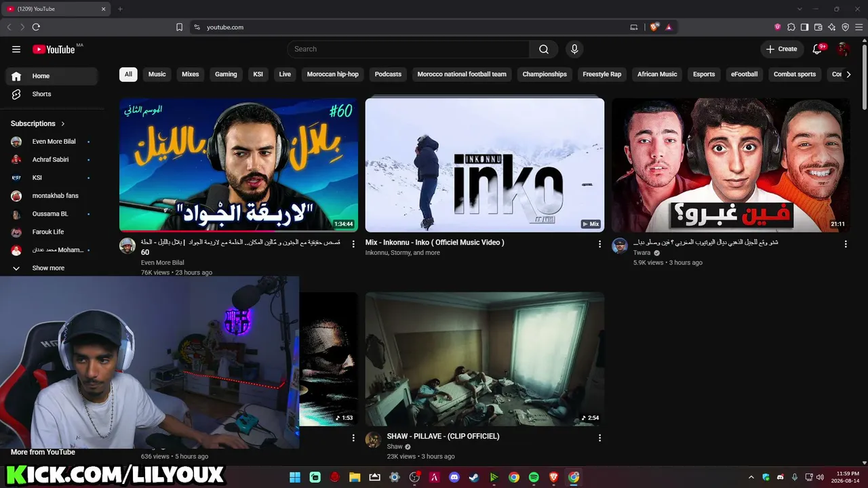The image size is (868, 488).
Task: Select the eFootball filter chip
Action: tap(744, 75)
